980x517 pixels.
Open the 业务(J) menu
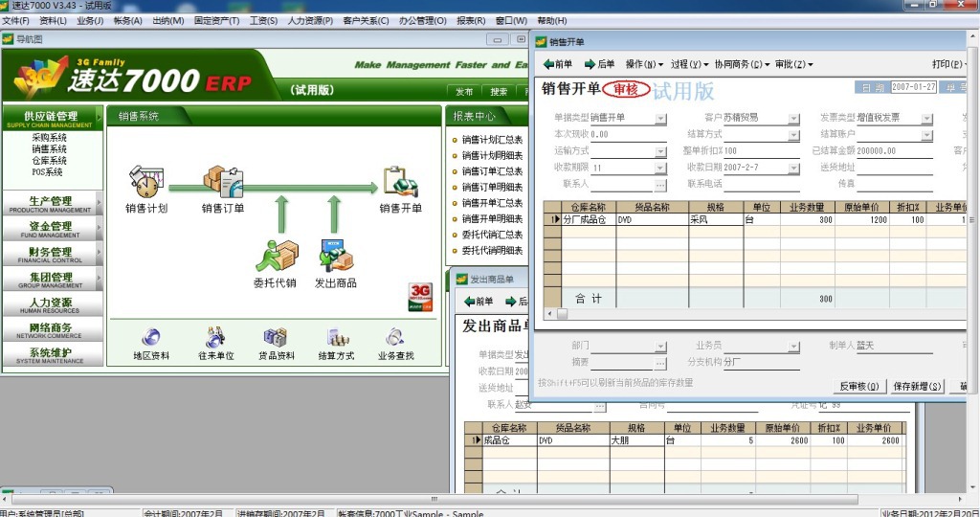[x=90, y=21]
